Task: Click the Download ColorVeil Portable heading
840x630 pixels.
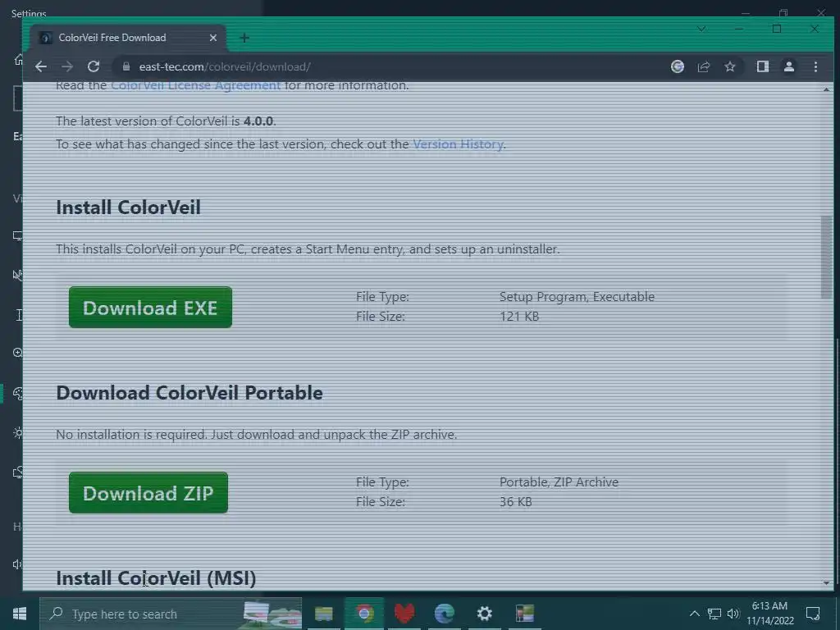Action: click(189, 393)
